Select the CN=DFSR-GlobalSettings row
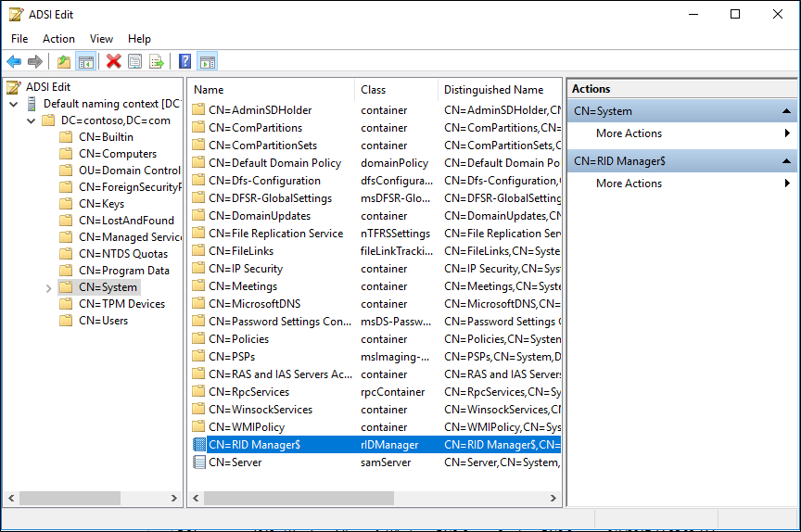This screenshot has width=801, height=532. (375, 198)
